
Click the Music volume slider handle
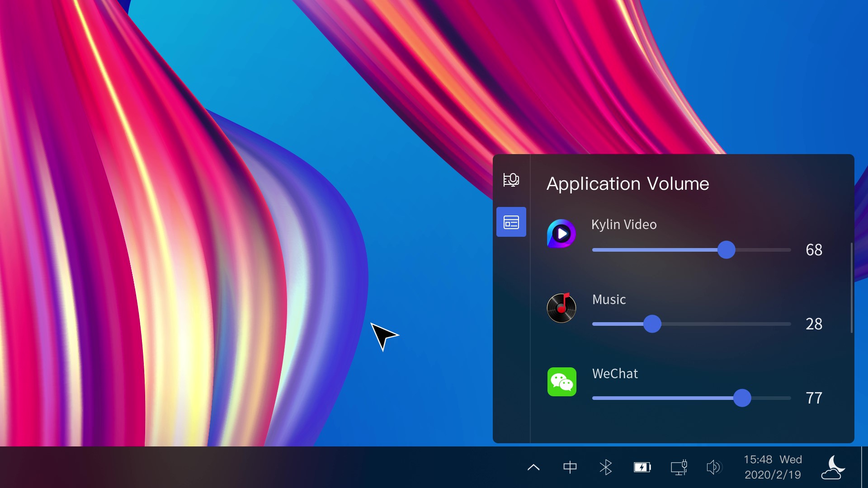click(x=652, y=324)
